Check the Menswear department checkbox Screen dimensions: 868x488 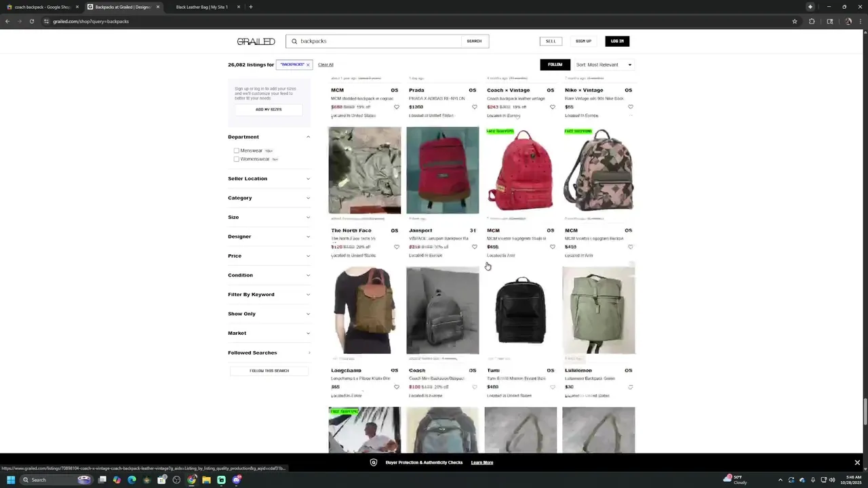237,150
